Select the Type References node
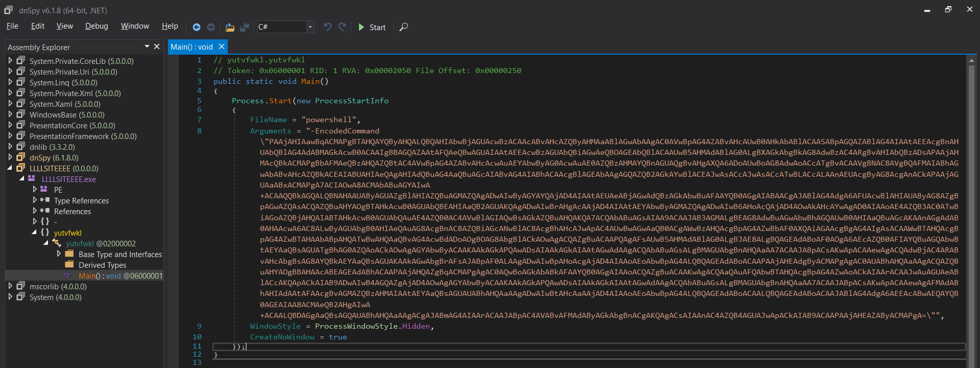980x368 pixels. [x=81, y=201]
